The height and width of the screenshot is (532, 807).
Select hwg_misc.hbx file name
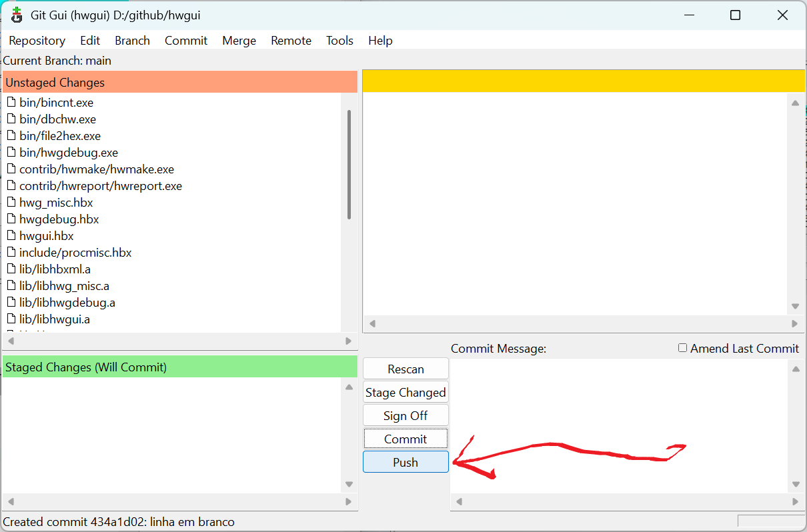tap(56, 203)
